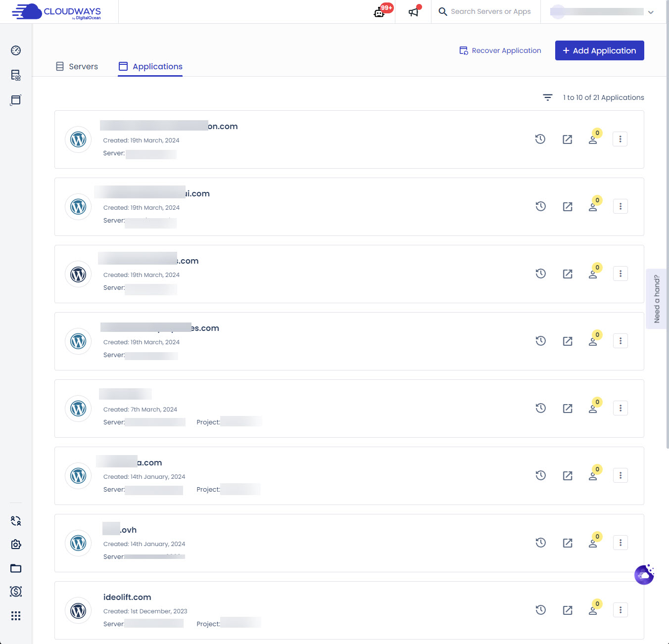
Task: Click the filter applications icon
Action: click(x=548, y=97)
